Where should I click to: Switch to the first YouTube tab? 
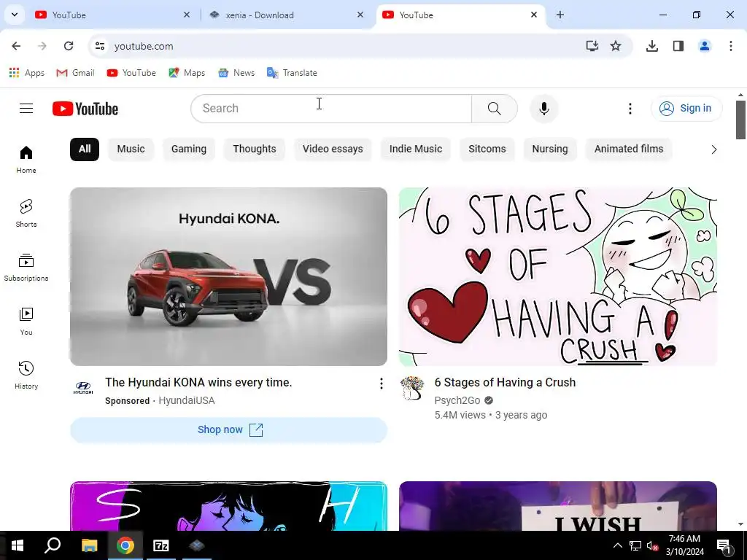point(112,15)
